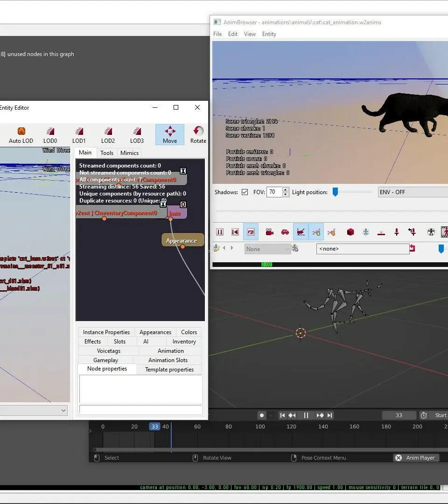The height and width of the screenshot is (504, 448).
Task: Increase FOV with the spinner up arrow
Action: 286,189
